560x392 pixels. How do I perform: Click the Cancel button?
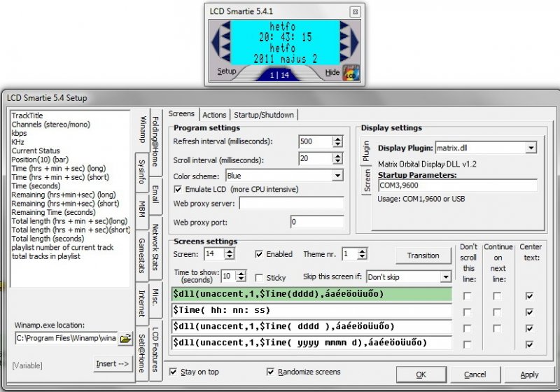(x=475, y=374)
